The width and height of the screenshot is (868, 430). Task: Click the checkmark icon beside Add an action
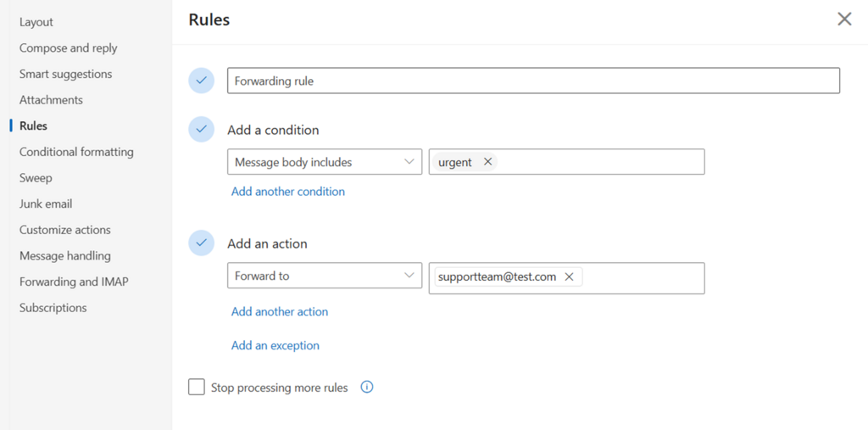[201, 243]
